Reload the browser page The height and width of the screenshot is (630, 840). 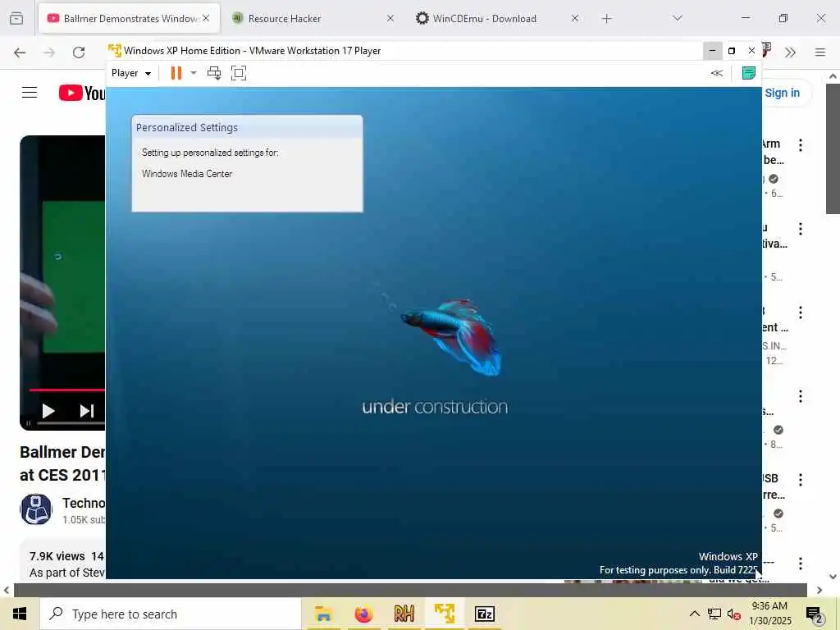click(79, 52)
